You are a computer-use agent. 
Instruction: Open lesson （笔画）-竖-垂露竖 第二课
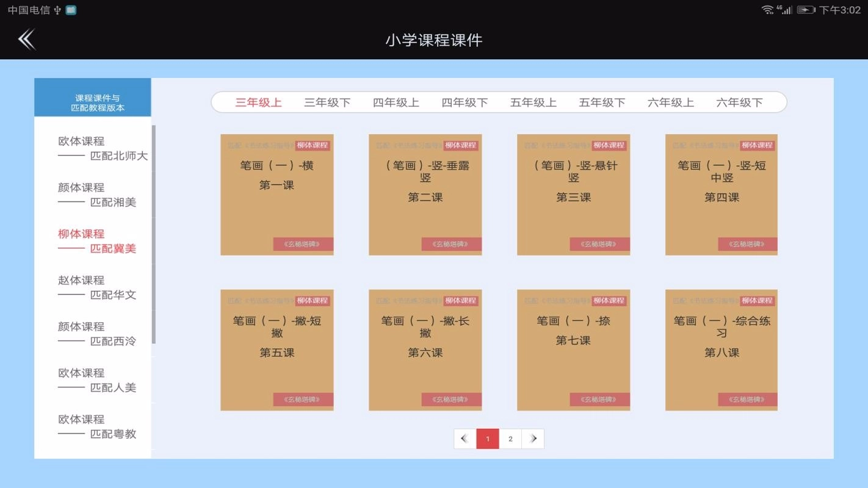(x=425, y=194)
